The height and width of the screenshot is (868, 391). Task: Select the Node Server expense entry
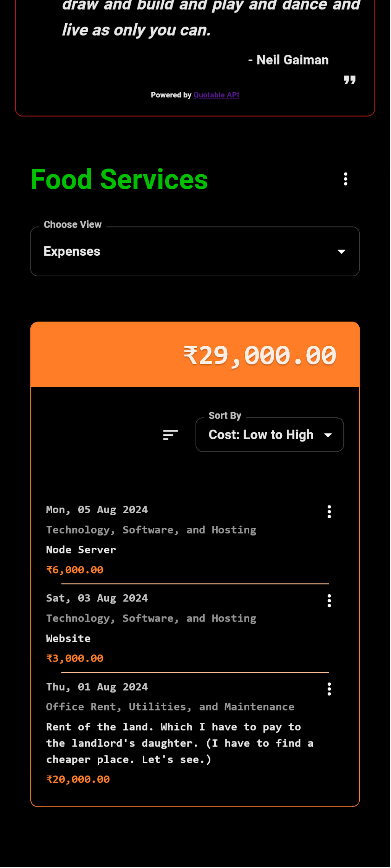81,550
